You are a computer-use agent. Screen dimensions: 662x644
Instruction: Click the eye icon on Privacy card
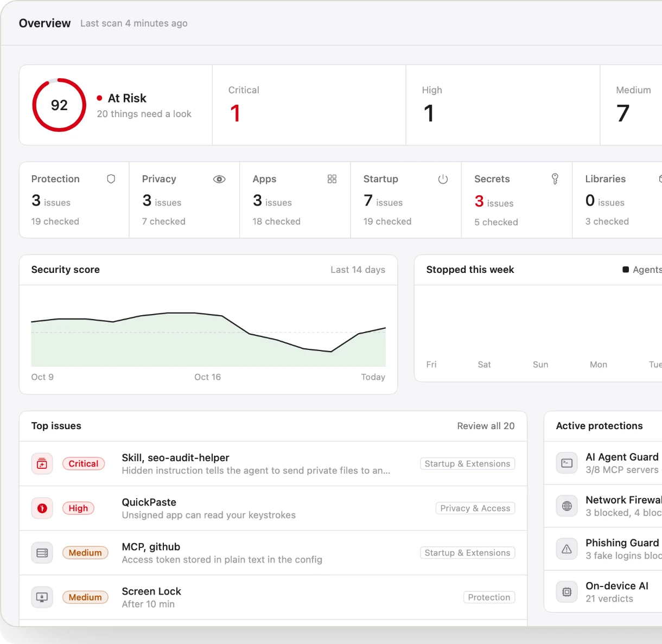click(219, 179)
